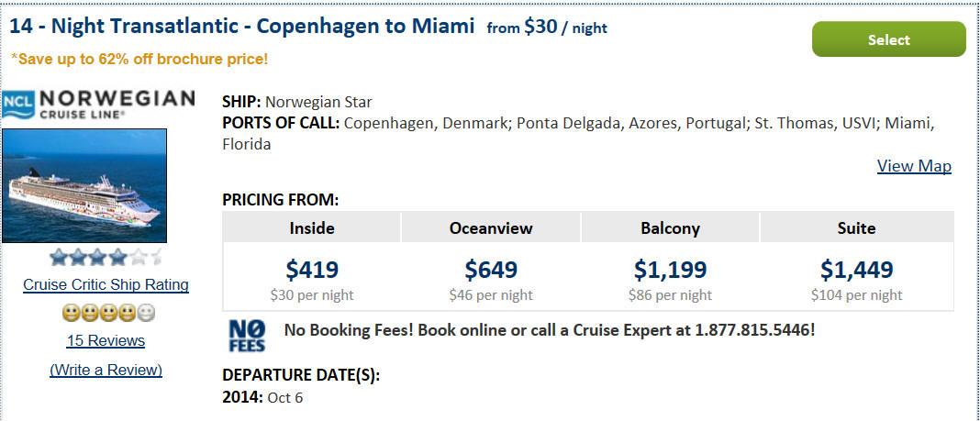Click the blue star rating icons

[x=106, y=257]
